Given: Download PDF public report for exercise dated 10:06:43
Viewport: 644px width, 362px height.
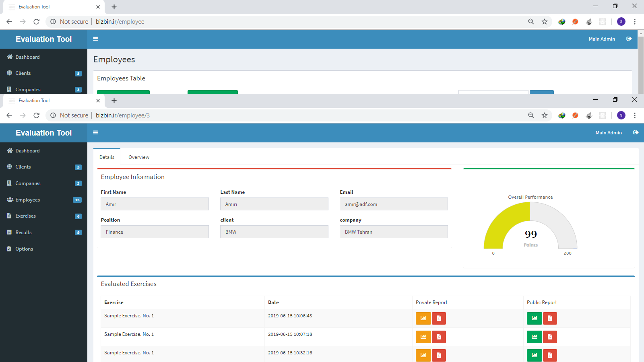Looking at the screenshot, I should [550, 319].
